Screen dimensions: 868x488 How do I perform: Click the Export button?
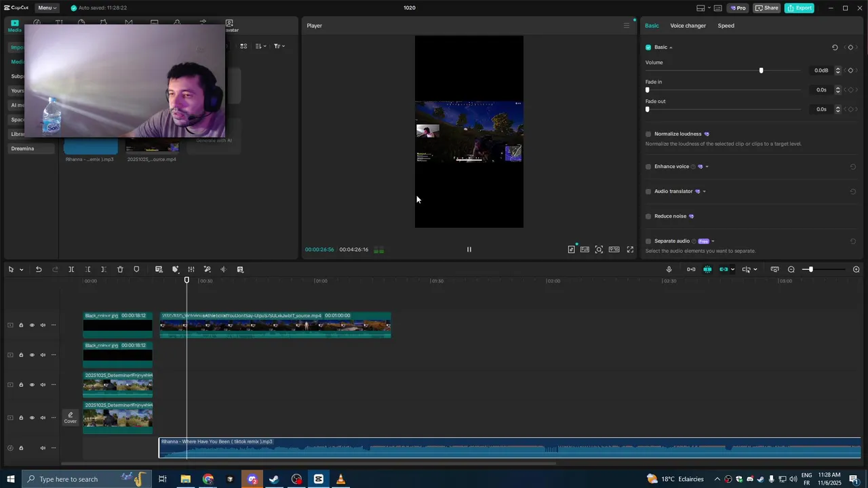pos(800,8)
